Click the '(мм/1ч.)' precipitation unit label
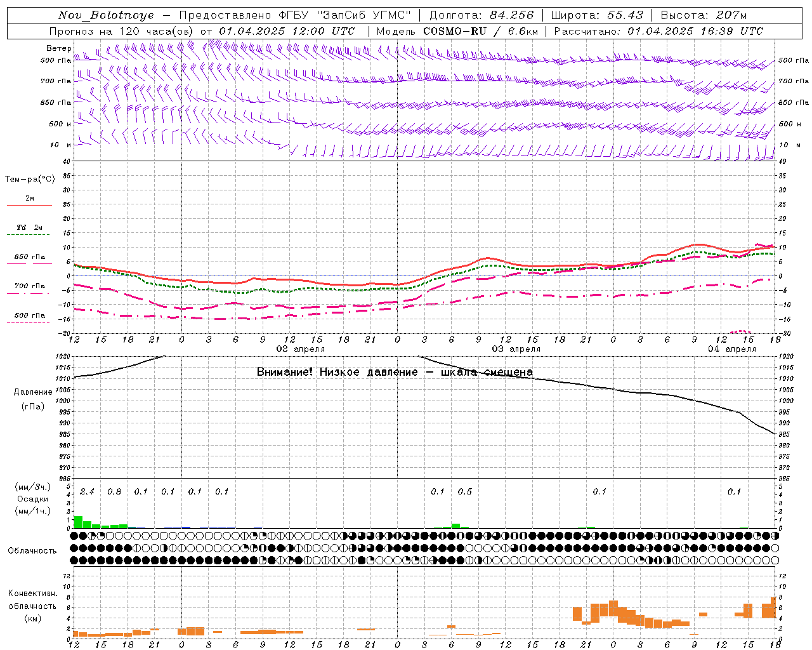This screenshot has width=812, height=650. click(x=33, y=511)
